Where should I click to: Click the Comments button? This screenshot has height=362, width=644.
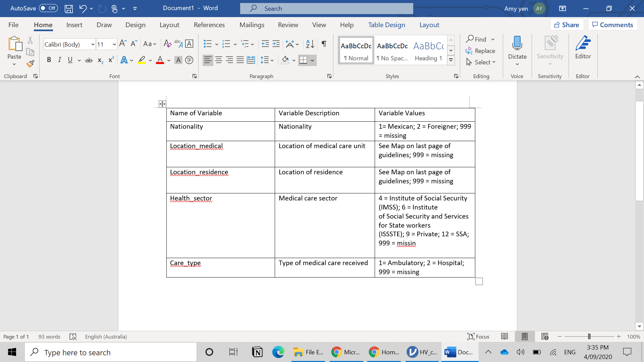(612, 25)
